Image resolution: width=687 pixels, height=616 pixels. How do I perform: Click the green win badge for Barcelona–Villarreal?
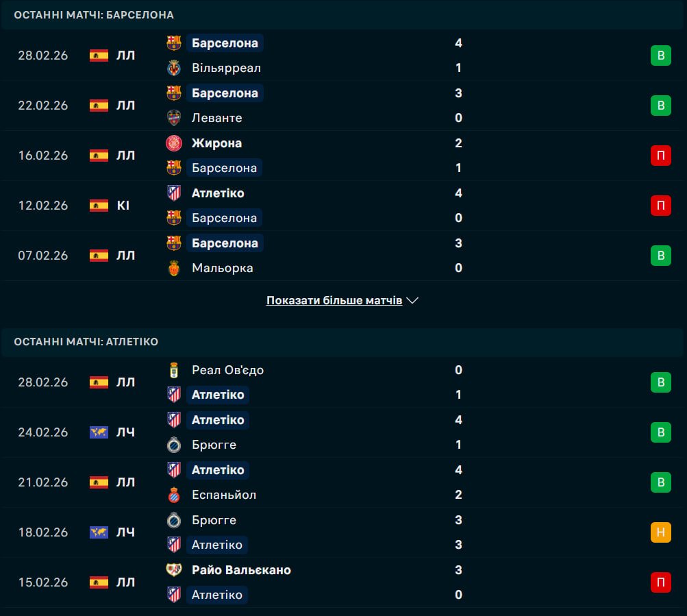(660, 56)
